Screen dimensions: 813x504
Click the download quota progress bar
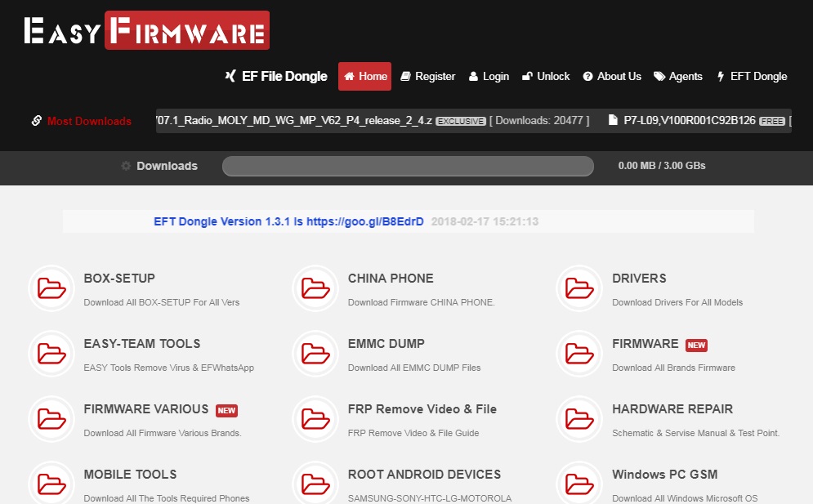(x=407, y=166)
